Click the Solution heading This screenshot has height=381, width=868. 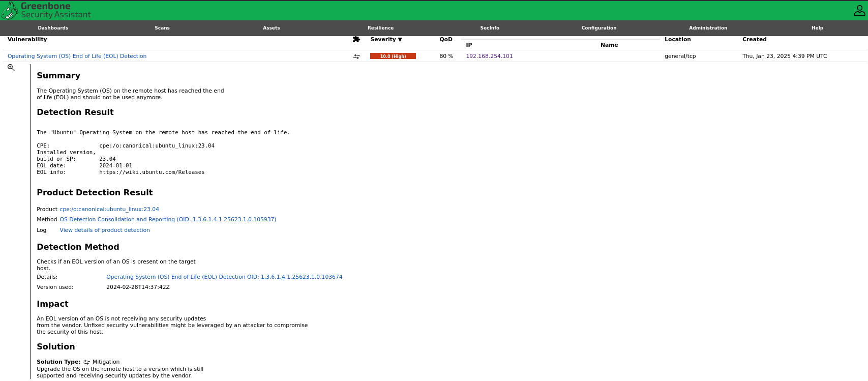[56, 347]
